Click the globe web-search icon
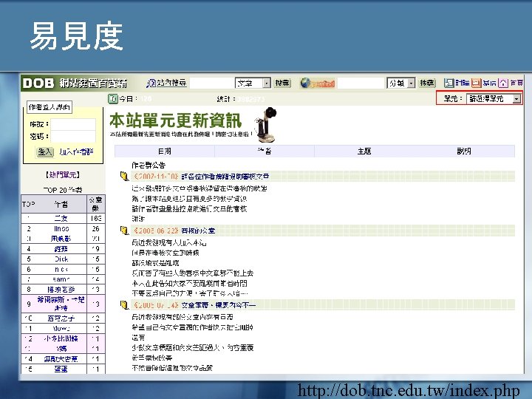The image size is (532, 399). 305,83
